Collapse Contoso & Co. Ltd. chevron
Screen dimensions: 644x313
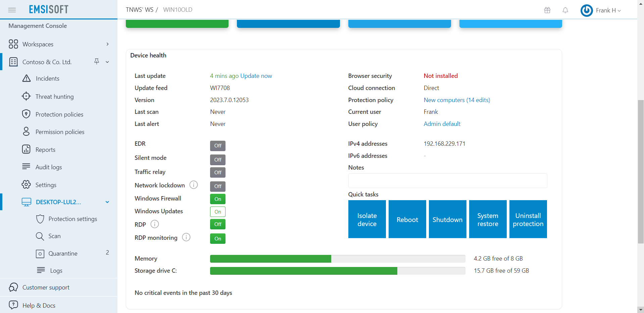(x=107, y=62)
